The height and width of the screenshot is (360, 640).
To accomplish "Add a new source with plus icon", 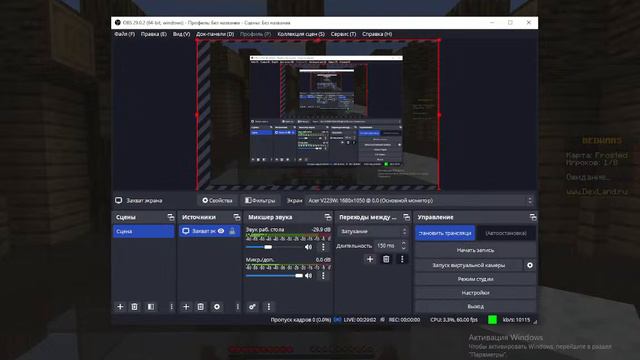I will click(x=186, y=307).
